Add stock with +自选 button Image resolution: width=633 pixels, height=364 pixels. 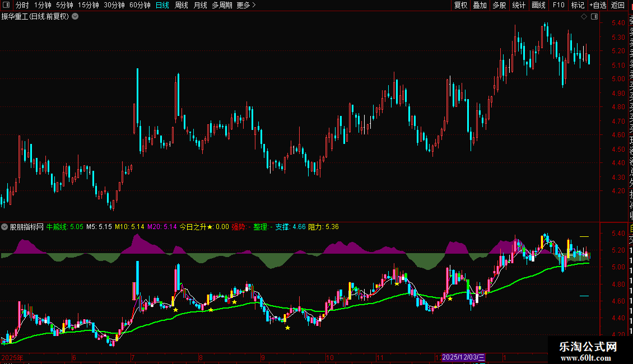tap(598, 5)
